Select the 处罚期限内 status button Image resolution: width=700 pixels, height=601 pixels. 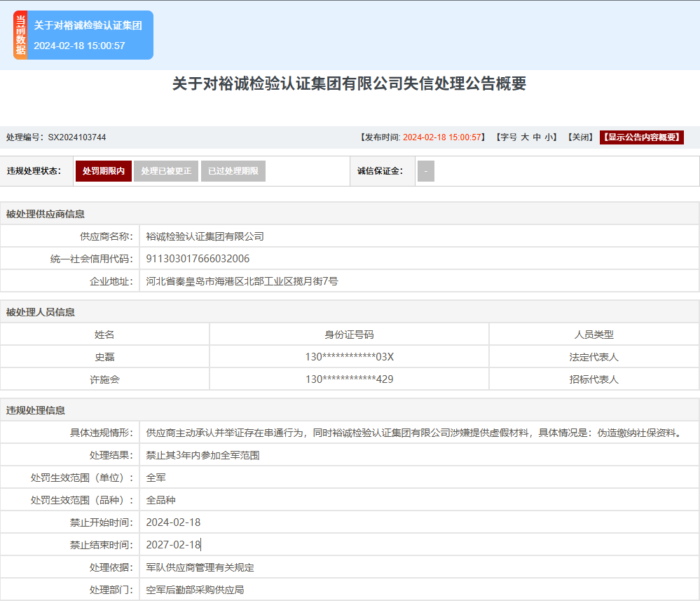click(x=103, y=171)
